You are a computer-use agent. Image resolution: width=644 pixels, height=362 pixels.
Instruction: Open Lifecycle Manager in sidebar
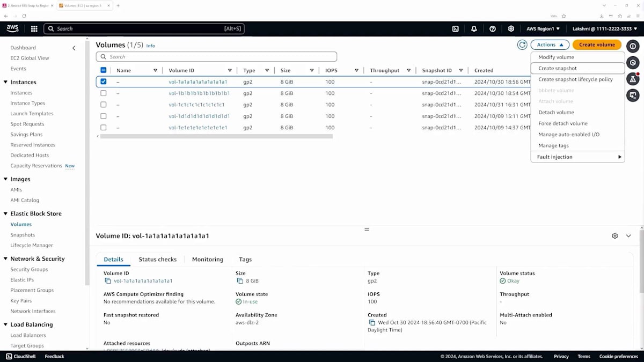pos(32,245)
